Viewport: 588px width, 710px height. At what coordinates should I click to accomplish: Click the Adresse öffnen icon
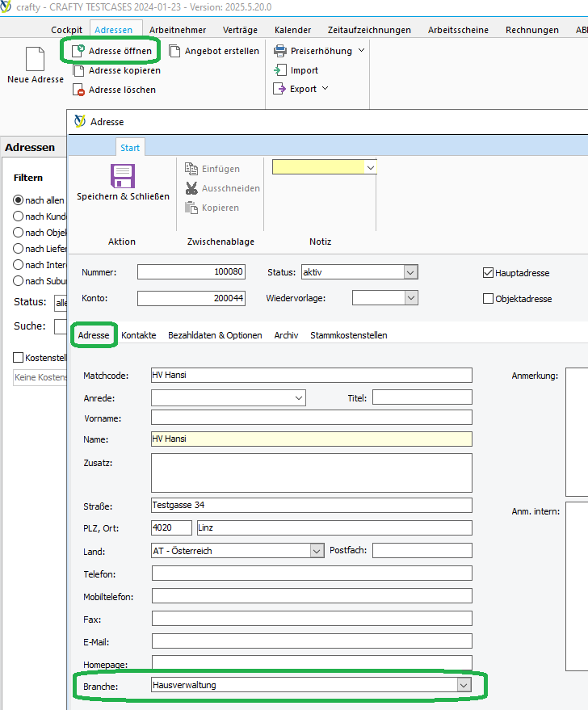78,51
